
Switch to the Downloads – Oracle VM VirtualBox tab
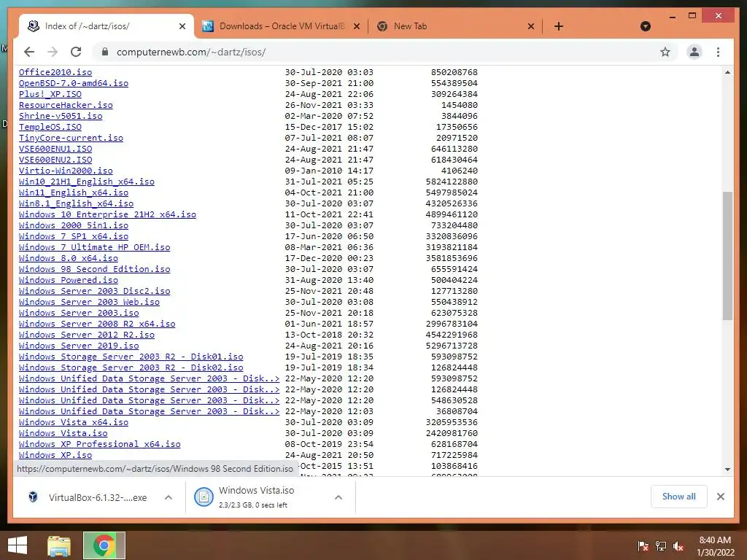click(x=281, y=26)
